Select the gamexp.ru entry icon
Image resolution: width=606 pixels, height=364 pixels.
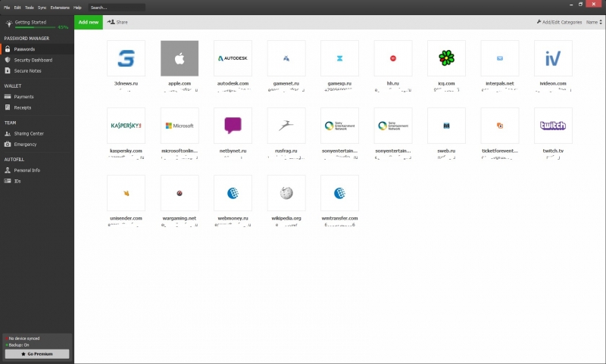[x=339, y=58]
